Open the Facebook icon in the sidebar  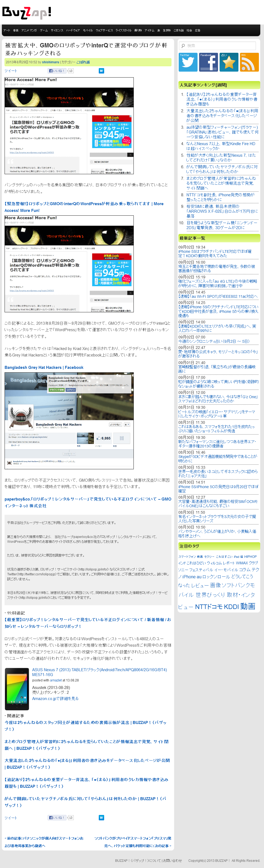point(208,62)
